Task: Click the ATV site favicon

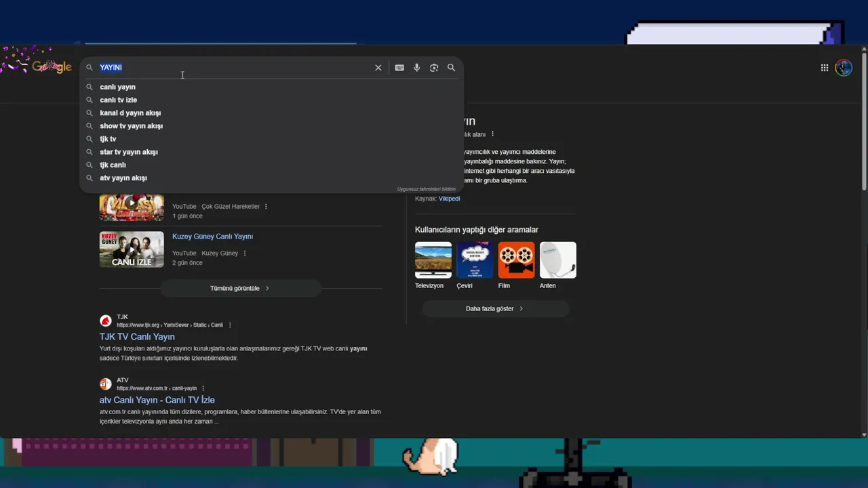Action: [106, 384]
